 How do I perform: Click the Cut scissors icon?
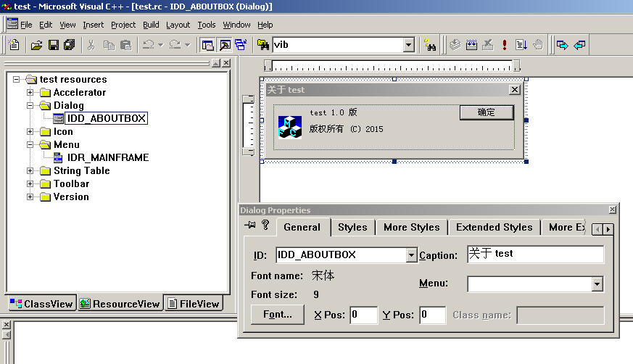(91, 45)
